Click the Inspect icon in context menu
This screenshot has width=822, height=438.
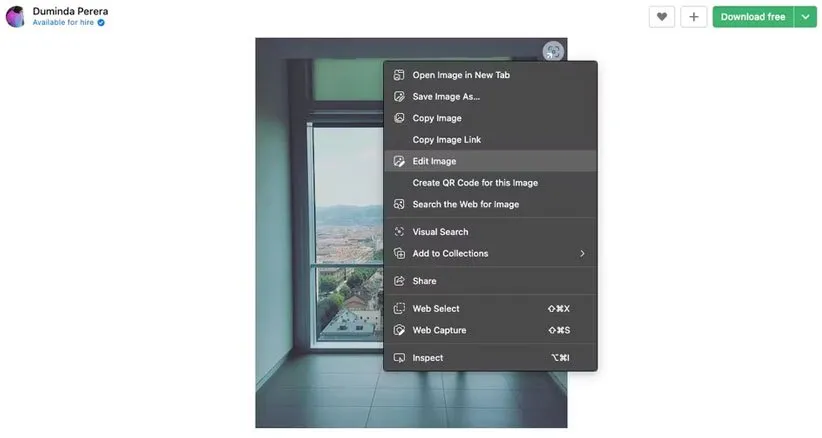tap(399, 358)
